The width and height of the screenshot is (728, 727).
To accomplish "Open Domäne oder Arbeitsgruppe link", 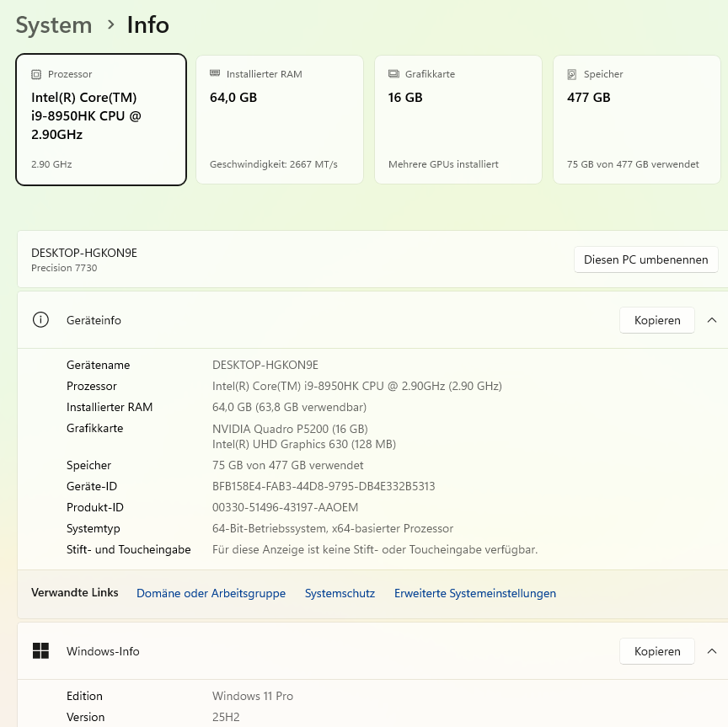I will (211, 593).
